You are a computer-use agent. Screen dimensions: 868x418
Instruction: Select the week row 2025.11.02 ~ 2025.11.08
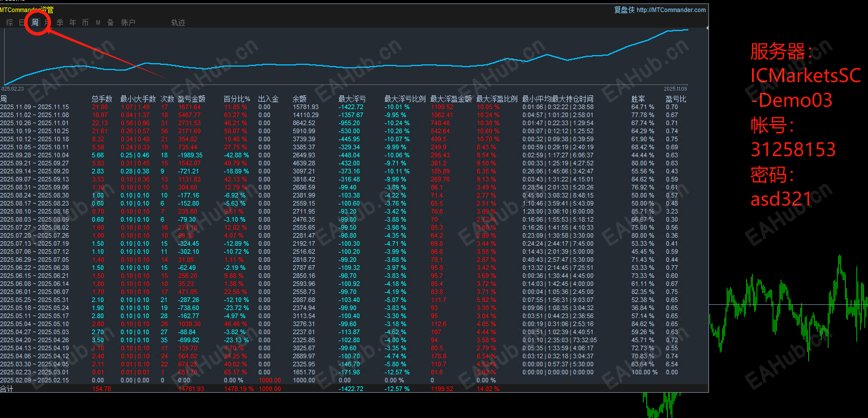354,115
